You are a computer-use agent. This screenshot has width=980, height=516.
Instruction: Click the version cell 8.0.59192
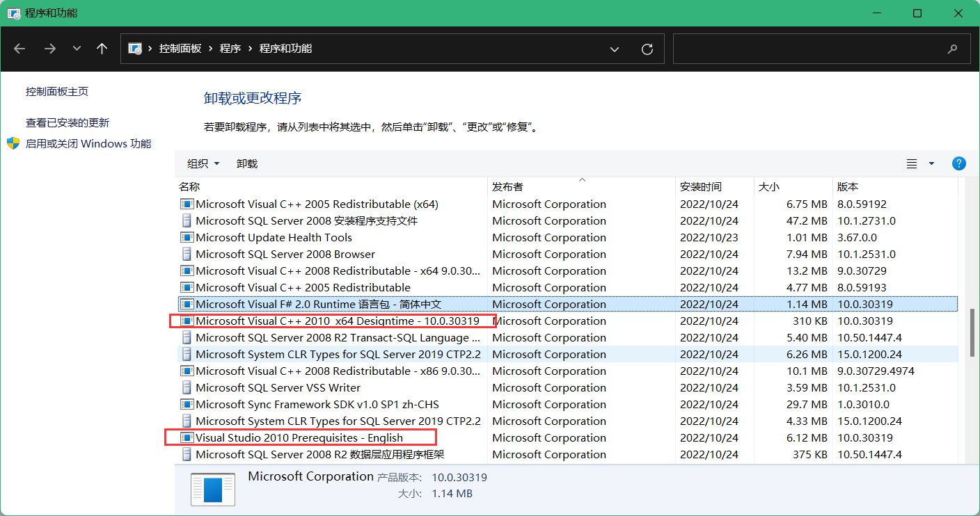point(862,204)
